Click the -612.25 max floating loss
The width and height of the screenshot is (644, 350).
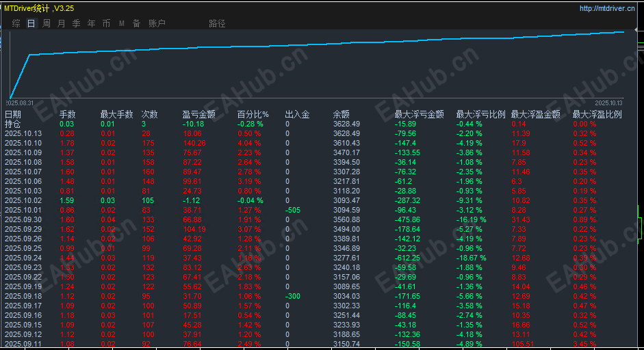coord(407,258)
